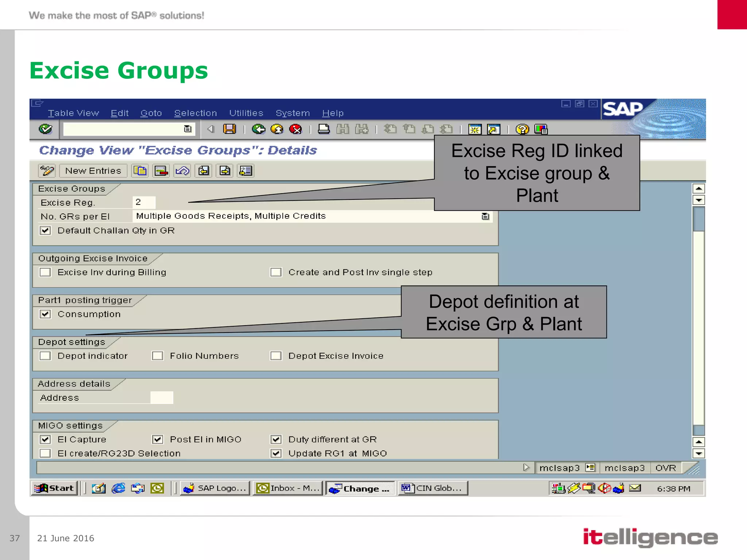This screenshot has width=747, height=560.
Task: Click the Windows Start button
Action: coord(54,488)
